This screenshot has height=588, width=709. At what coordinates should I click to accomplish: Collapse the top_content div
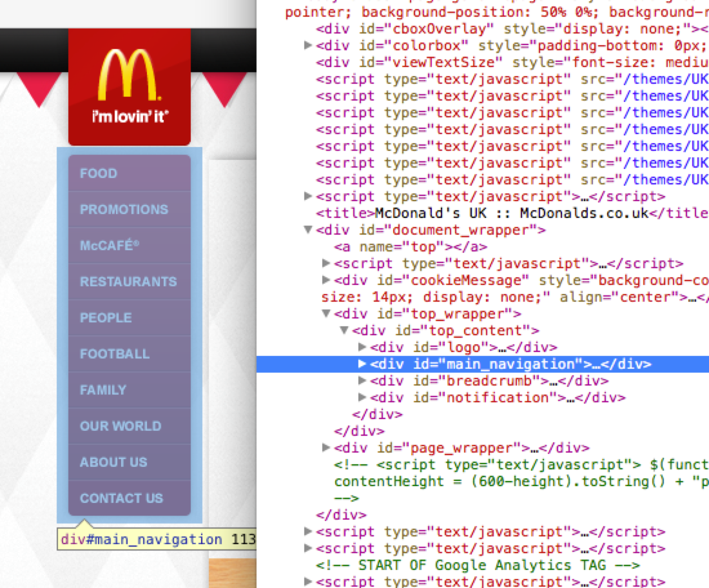(x=344, y=330)
